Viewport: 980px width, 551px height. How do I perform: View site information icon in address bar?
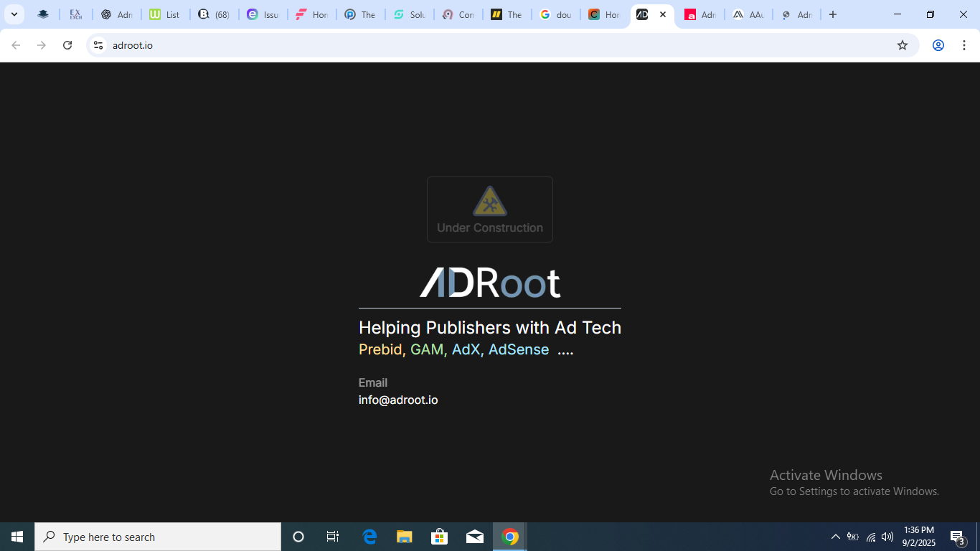pyautogui.click(x=98, y=45)
